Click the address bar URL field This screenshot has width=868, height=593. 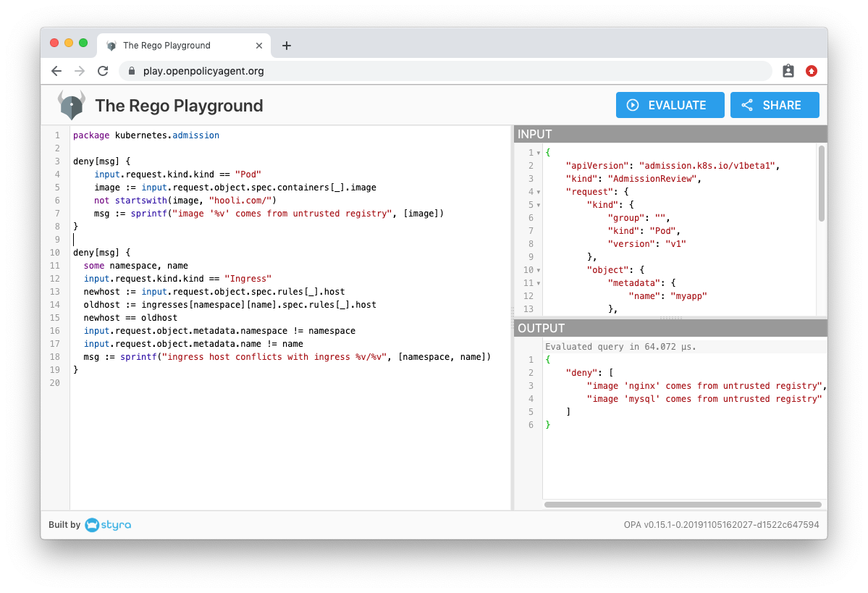click(x=434, y=71)
